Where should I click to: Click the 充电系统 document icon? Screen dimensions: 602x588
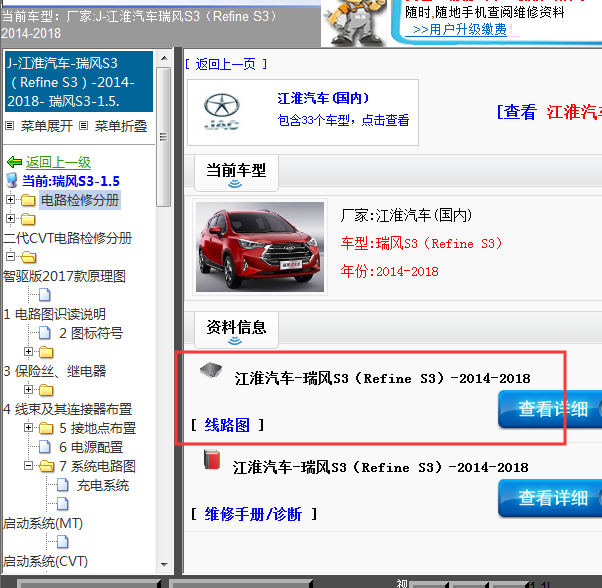point(63,485)
